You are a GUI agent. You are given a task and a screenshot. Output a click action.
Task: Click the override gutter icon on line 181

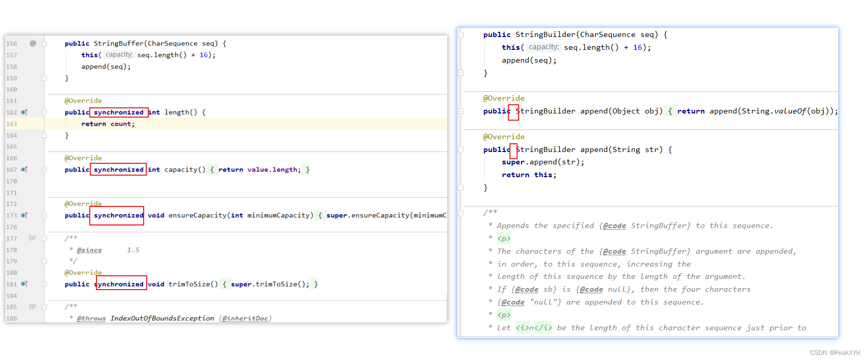pyautogui.click(x=24, y=284)
